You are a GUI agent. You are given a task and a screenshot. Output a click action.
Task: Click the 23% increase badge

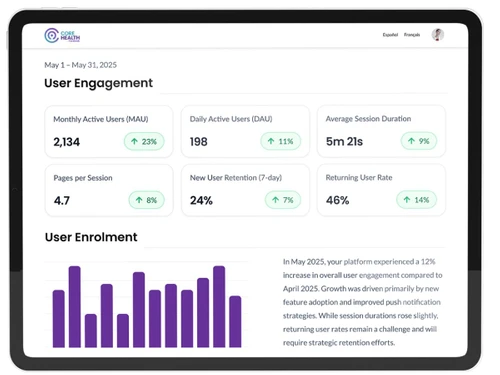144,141
